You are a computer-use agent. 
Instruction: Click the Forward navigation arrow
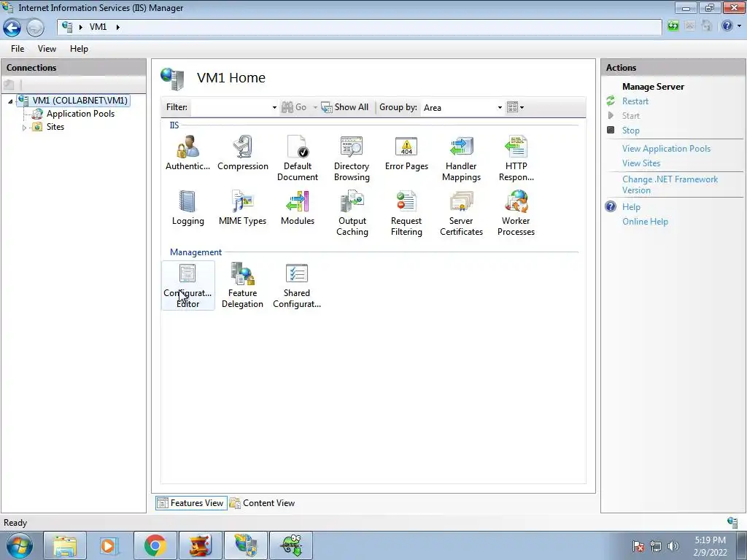(35, 28)
